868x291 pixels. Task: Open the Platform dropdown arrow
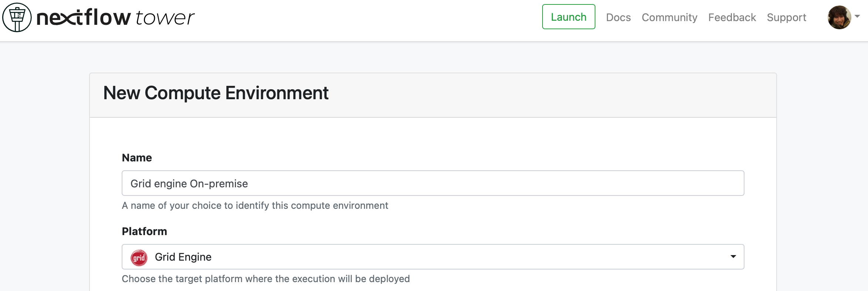(733, 257)
